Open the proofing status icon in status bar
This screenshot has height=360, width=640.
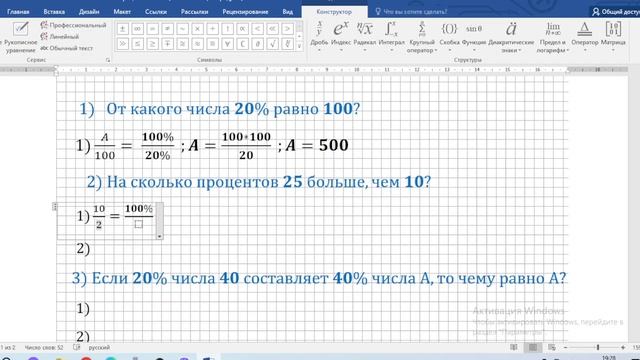(77, 348)
